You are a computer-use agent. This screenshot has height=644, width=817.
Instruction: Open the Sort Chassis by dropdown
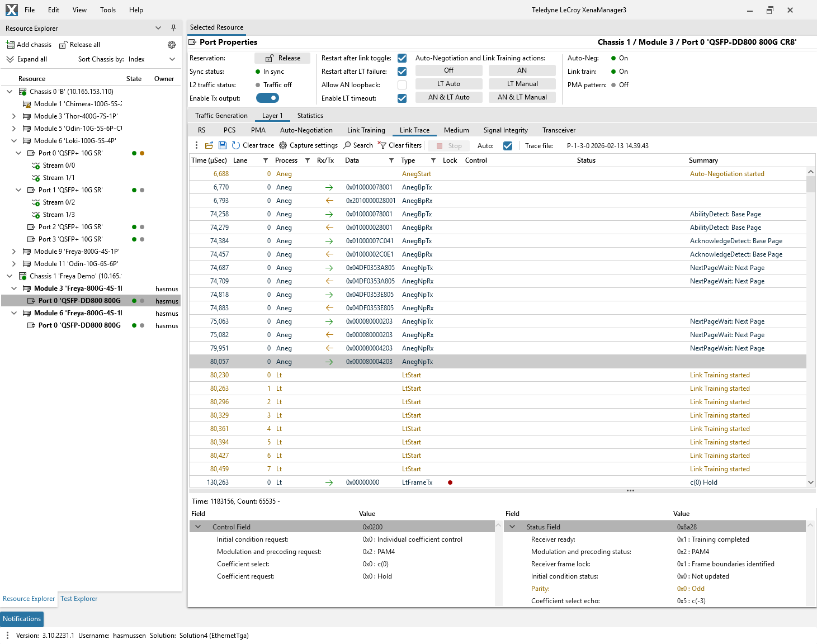point(172,59)
